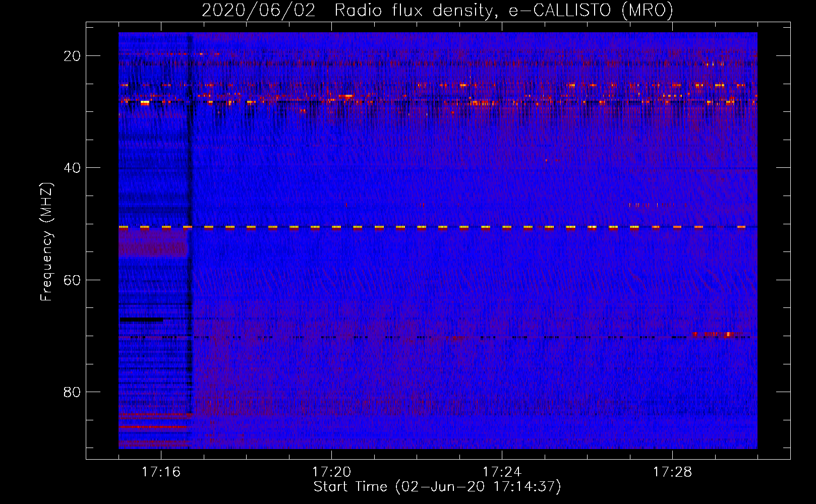Click the frequency tick label '60'
This screenshot has height=504, width=816.
tap(72, 280)
